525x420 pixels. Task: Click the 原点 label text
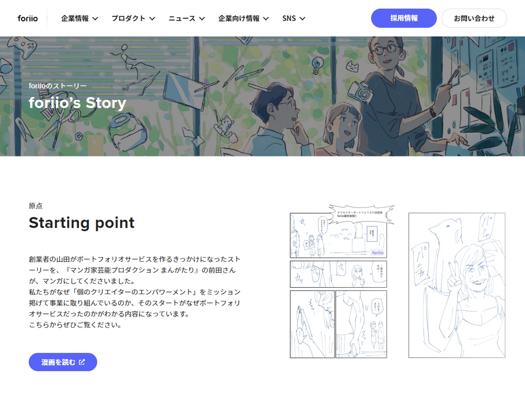pos(35,206)
